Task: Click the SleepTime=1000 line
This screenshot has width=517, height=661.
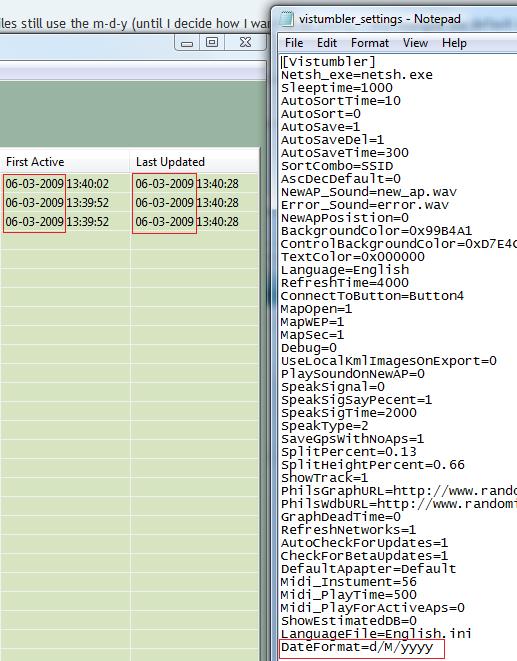Action: tap(337, 88)
